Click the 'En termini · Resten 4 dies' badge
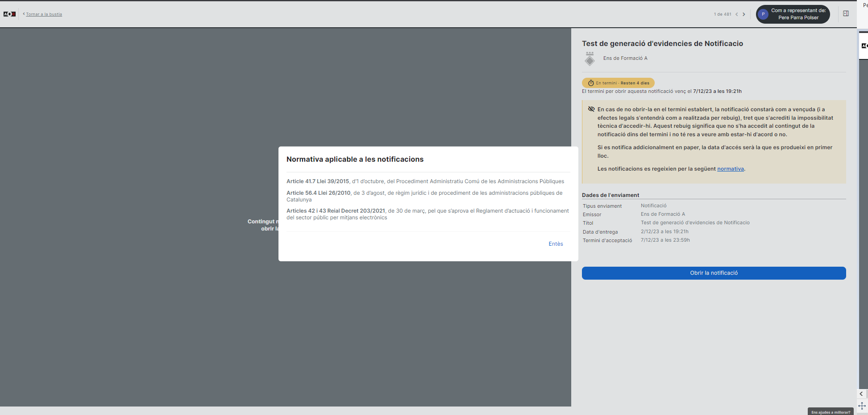Viewport: 868px width, 415px height. coord(618,83)
